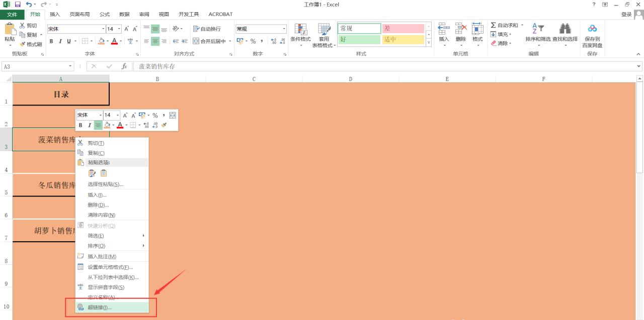This screenshot has height=320, width=644.
Task: Apply percent style in ribbon number group
Action: [253, 41]
